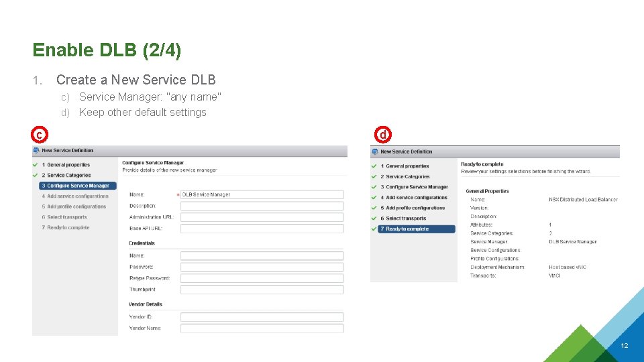Click the DLB Service Manager value in the summary

click(x=572, y=242)
